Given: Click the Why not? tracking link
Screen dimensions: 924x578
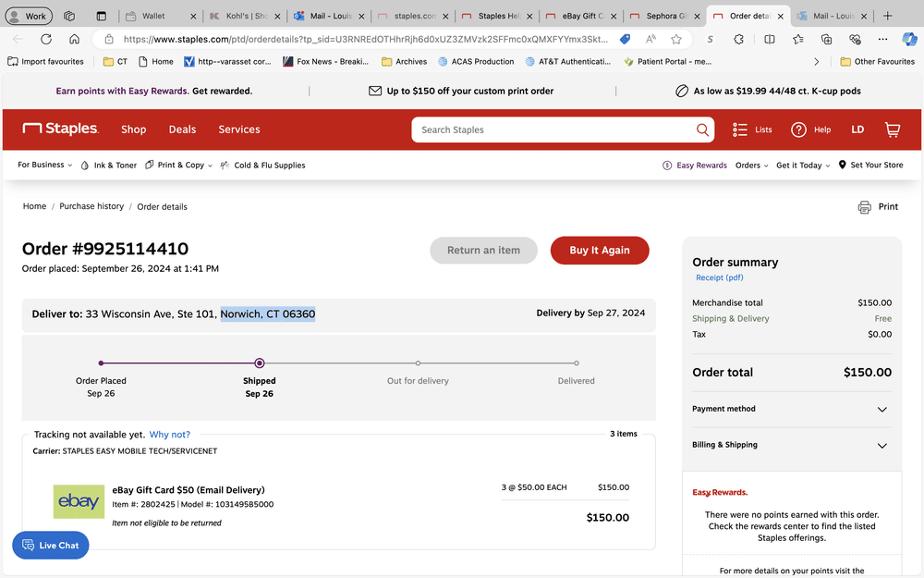Looking at the screenshot, I should click(170, 435).
